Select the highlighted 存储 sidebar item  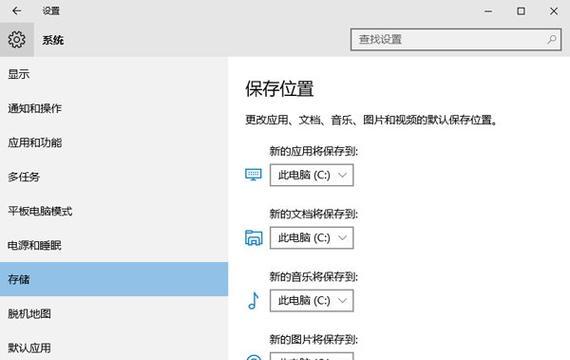pos(114,279)
